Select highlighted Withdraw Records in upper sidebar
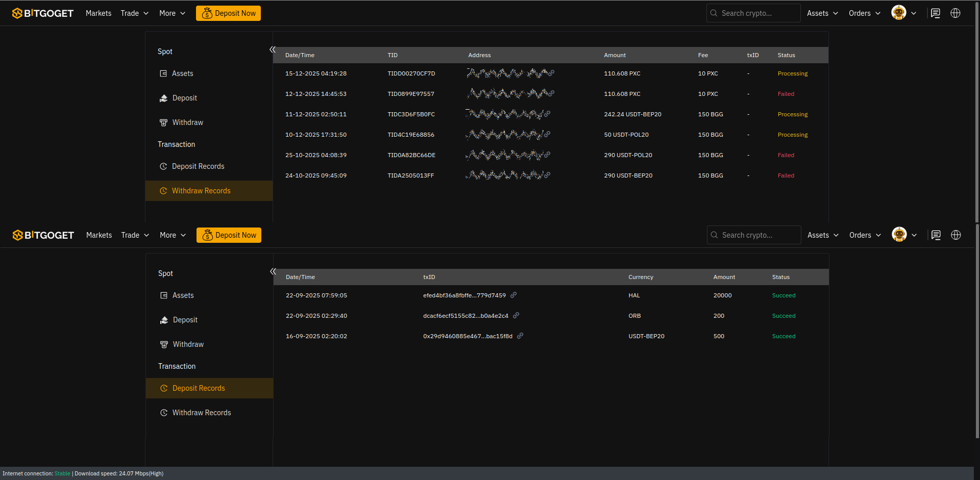The width and height of the screenshot is (980, 480). tap(201, 191)
